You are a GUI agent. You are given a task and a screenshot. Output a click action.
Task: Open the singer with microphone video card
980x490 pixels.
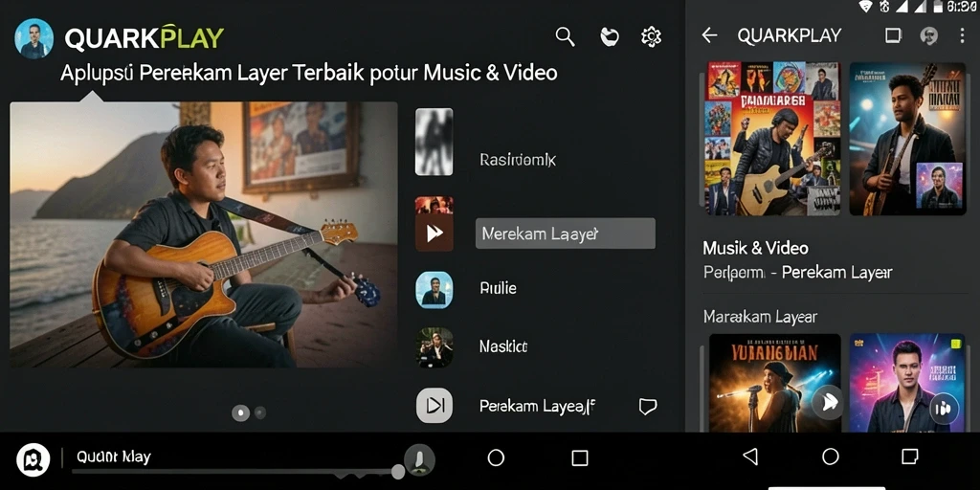coord(775,383)
